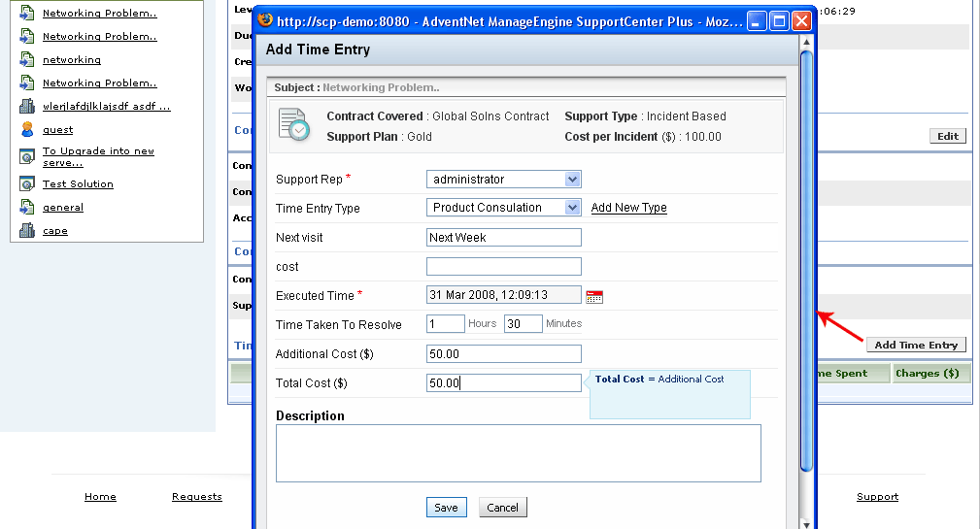This screenshot has width=980, height=529.
Task: Maximize the popup browser window
Action: coord(779,21)
